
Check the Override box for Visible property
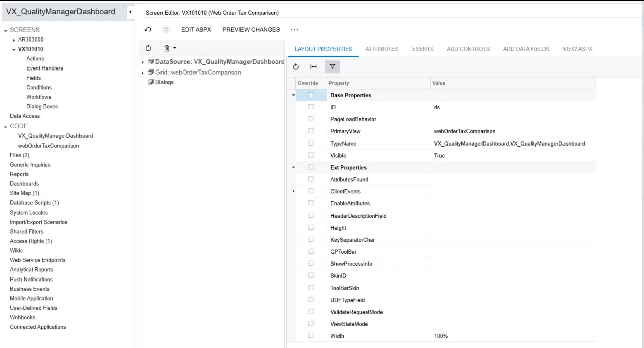[311, 155]
